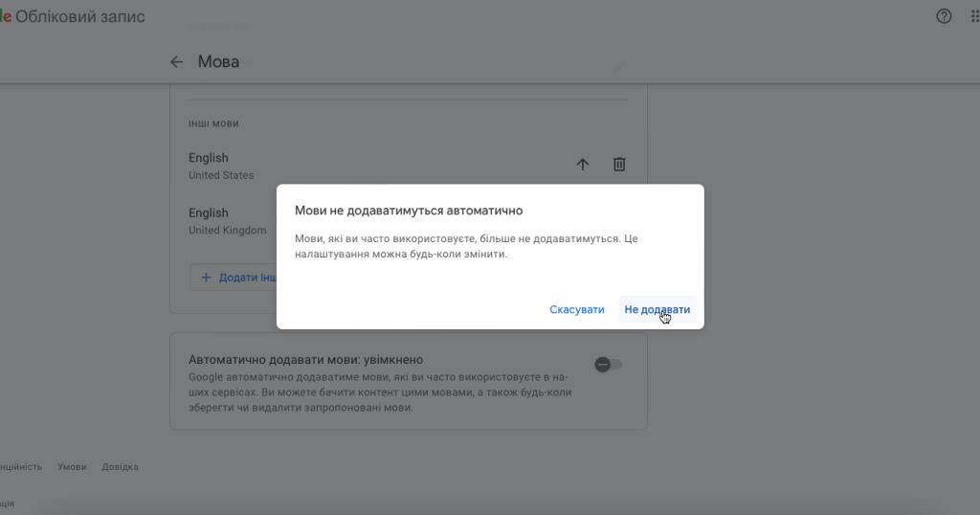Screen dimensions: 980x515
Task: Click the Google logo in header
Action: [5, 16]
